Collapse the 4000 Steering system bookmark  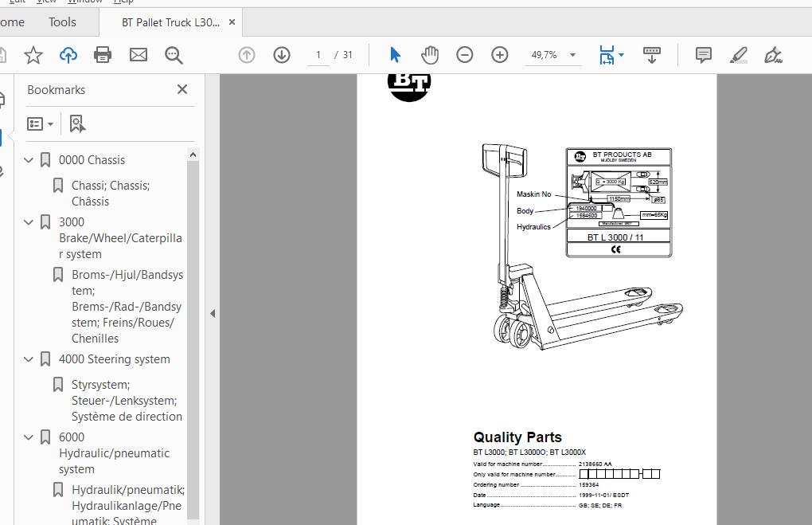point(29,359)
